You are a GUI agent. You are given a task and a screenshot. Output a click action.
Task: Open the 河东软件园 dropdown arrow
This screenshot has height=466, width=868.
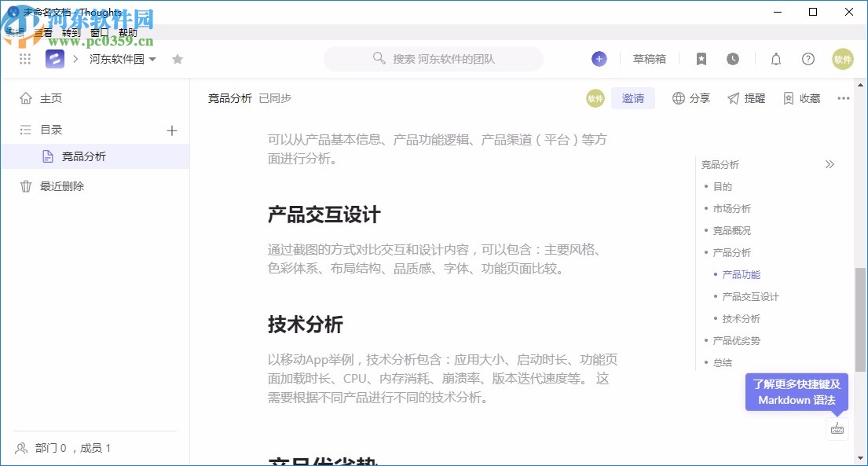coord(152,59)
